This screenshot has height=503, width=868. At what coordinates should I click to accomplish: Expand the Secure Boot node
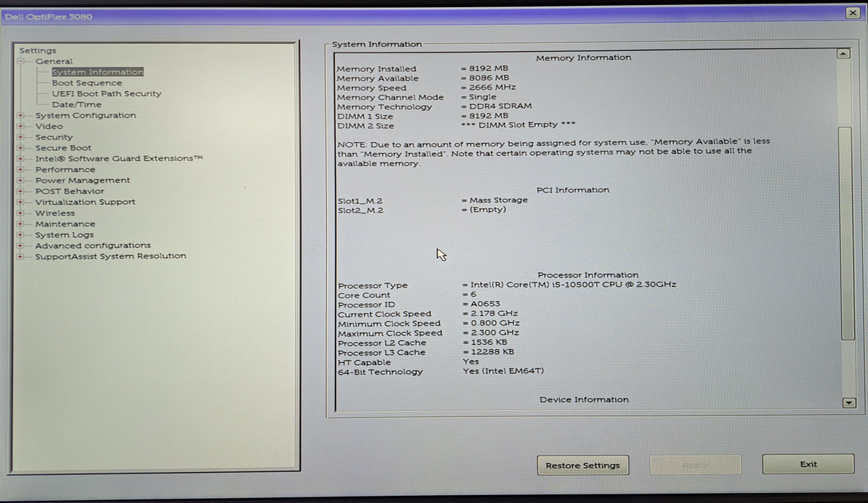[x=21, y=148]
